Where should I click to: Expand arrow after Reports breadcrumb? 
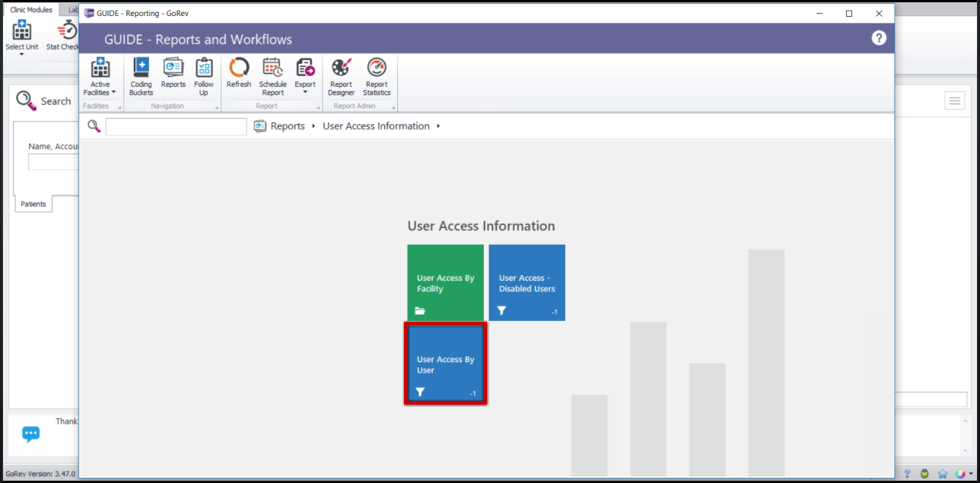click(313, 126)
